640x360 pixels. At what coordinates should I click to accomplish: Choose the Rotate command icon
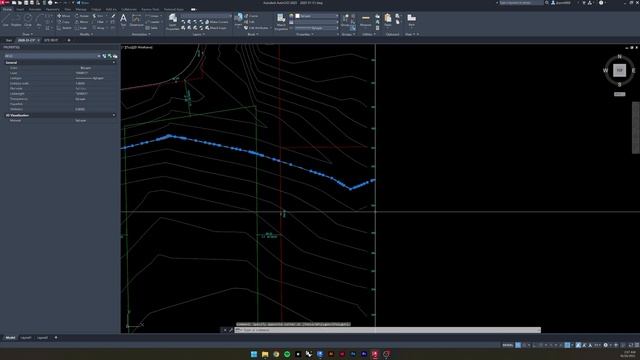click(x=77, y=16)
